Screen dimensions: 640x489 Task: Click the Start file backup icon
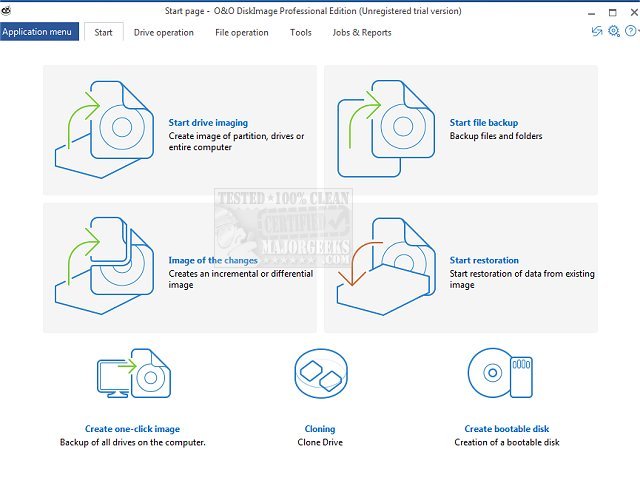(x=386, y=129)
